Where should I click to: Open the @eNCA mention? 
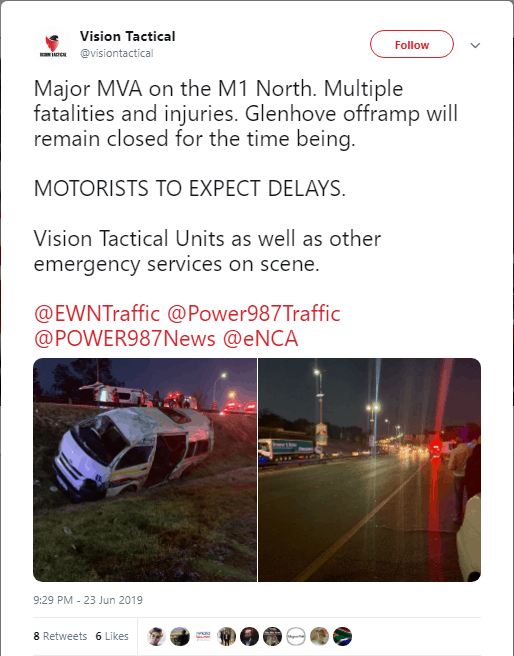(260, 338)
